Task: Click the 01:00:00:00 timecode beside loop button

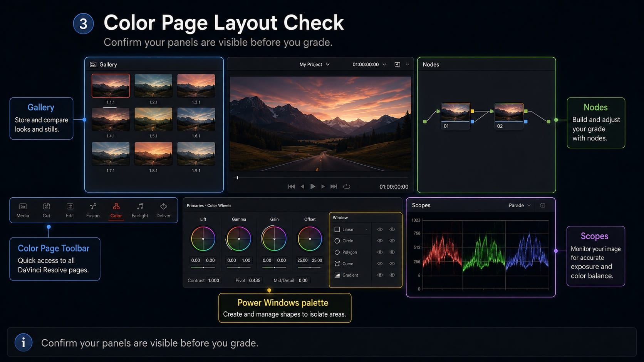Action: [x=394, y=187]
